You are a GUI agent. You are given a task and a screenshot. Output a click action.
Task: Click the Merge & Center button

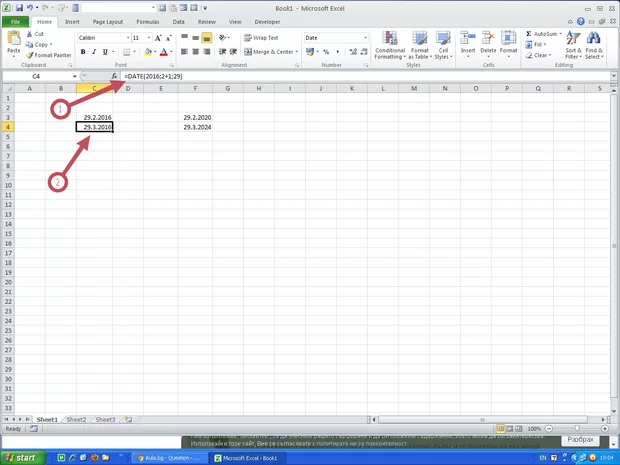click(269, 52)
